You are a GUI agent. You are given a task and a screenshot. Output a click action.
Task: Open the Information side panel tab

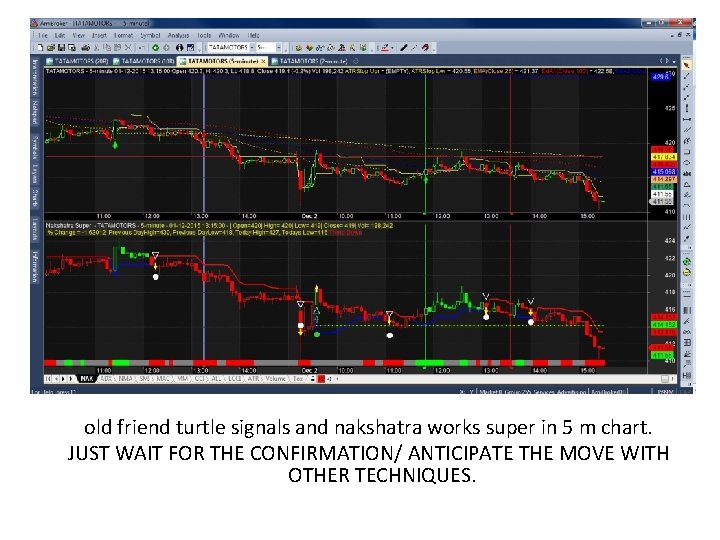(x=35, y=266)
